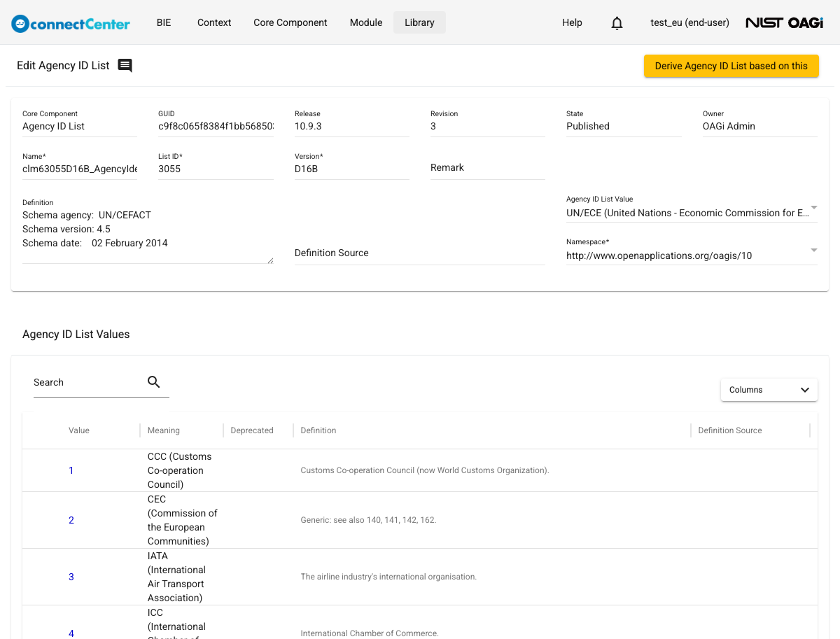Open the Core Component menu
Image resolution: width=840 pixels, height=639 pixels.
point(290,22)
